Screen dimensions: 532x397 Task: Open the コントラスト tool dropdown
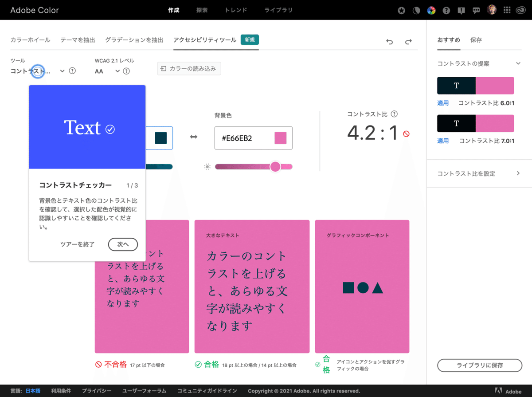38,71
